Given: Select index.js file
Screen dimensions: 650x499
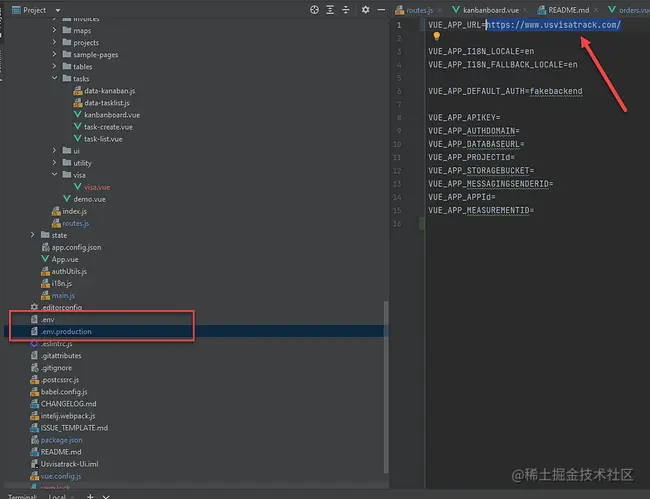Looking at the screenshot, I should coord(75,211).
